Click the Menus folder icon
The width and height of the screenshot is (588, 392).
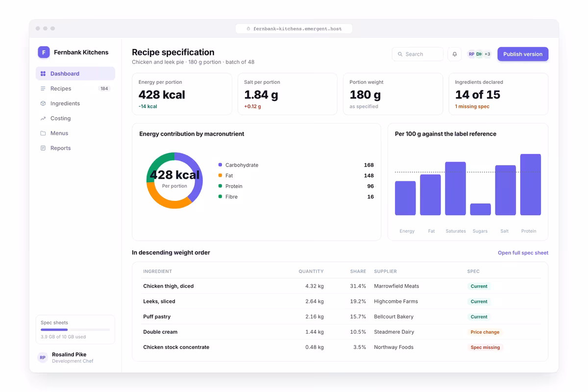pyautogui.click(x=43, y=133)
